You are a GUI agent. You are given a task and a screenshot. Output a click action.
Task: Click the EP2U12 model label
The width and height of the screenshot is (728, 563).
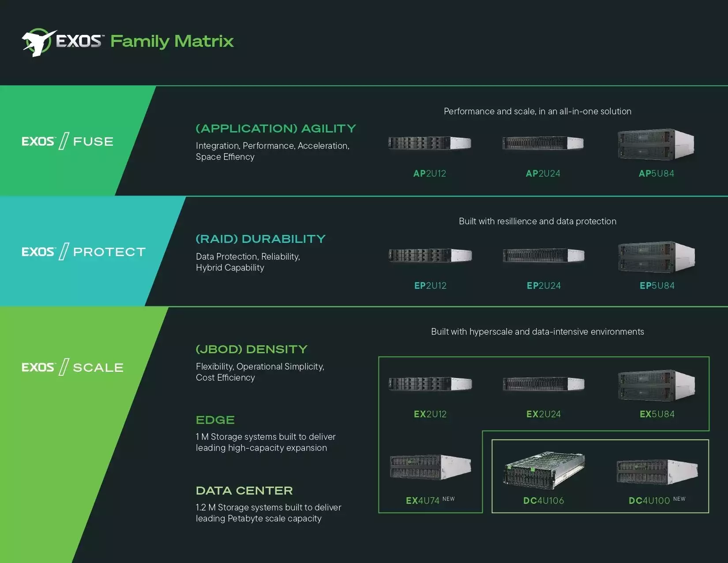pyautogui.click(x=430, y=286)
